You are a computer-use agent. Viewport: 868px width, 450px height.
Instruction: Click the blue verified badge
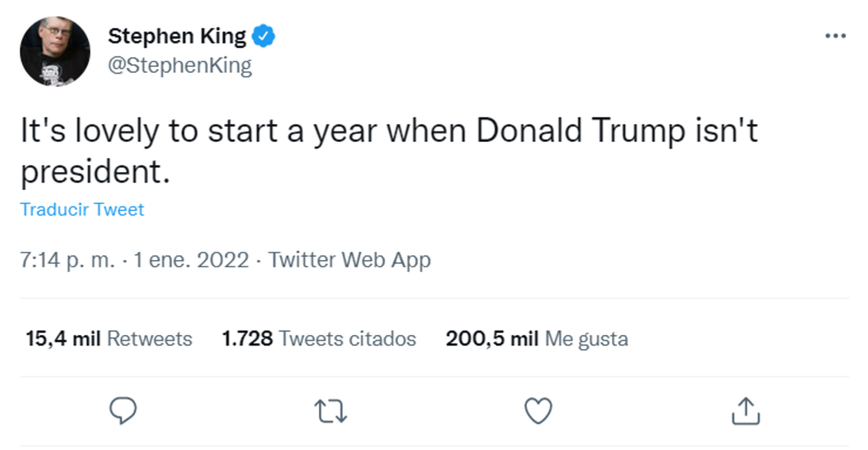(x=263, y=36)
